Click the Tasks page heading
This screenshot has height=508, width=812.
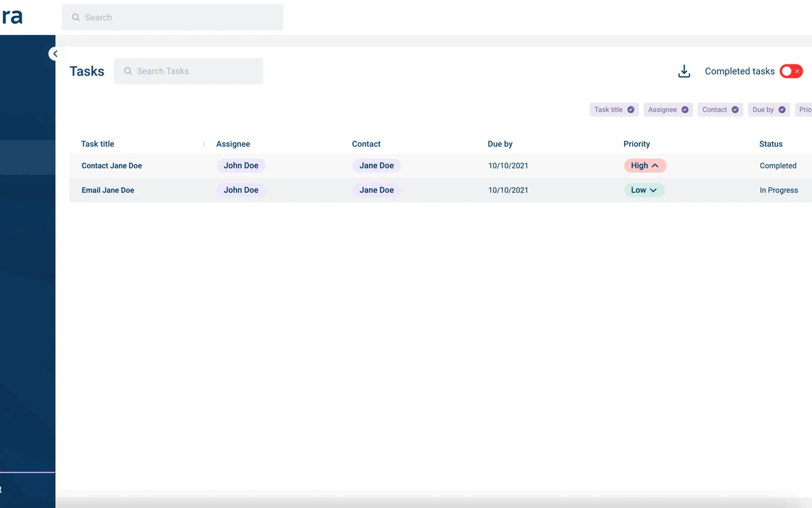coord(87,71)
